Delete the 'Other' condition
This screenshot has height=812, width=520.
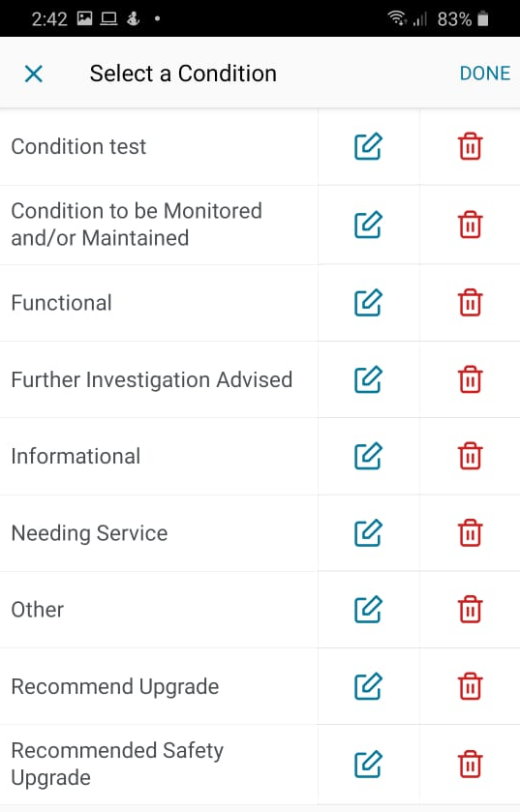pos(471,609)
